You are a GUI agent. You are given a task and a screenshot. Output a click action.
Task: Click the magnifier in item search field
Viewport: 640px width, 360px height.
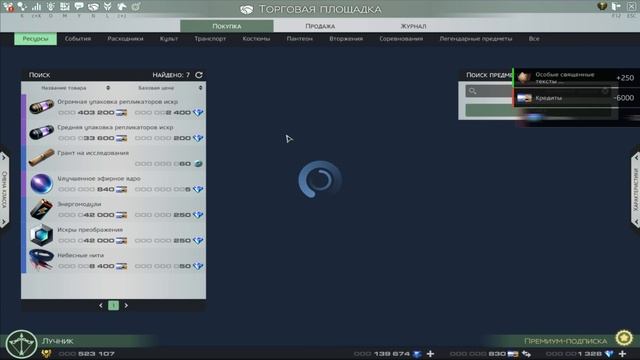click(x=473, y=91)
